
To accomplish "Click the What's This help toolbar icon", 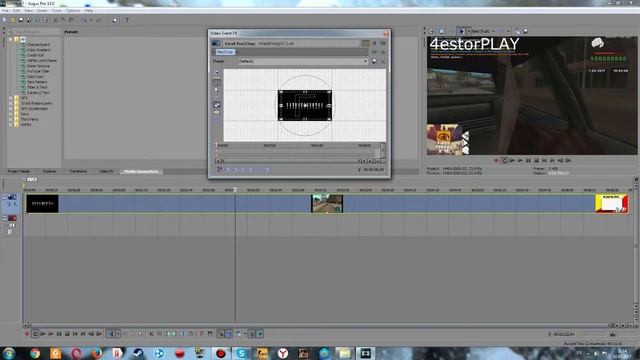I will [126, 20].
